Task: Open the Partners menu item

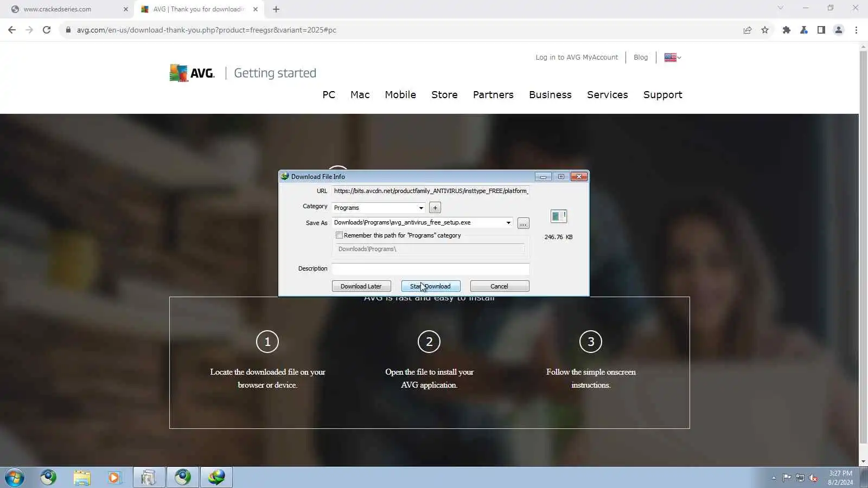Action: [x=493, y=95]
